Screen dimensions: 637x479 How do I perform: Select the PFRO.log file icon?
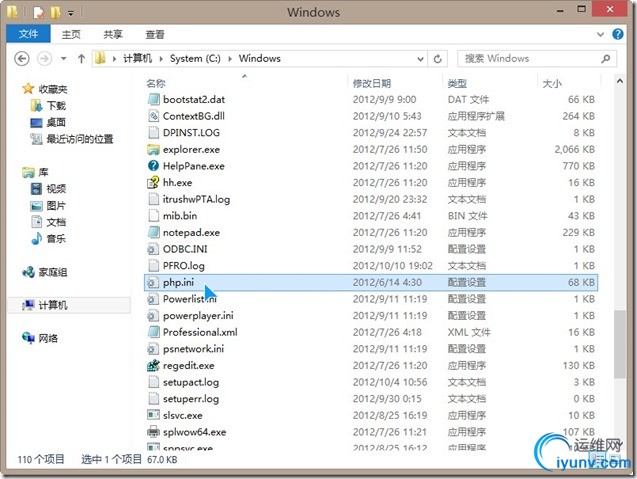(153, 265)
